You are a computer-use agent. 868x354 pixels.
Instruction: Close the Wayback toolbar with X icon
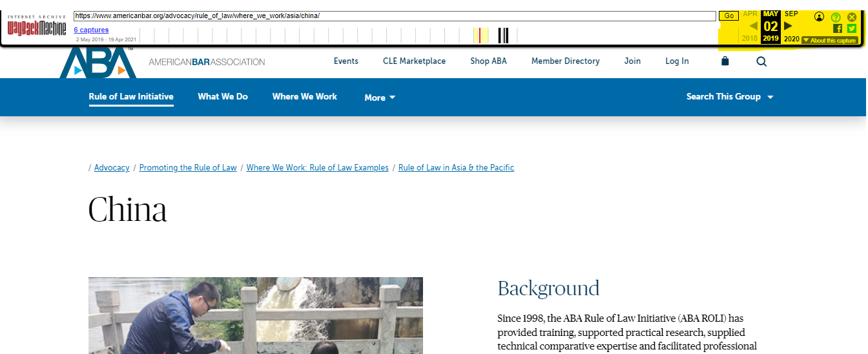[x=852, y=17]
